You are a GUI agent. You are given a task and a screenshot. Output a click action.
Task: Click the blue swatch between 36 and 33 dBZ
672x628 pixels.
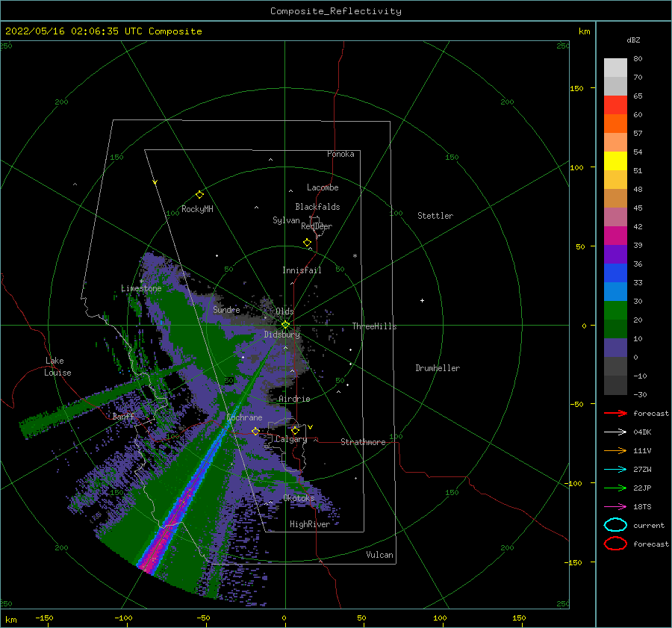[x=615, y=273]
